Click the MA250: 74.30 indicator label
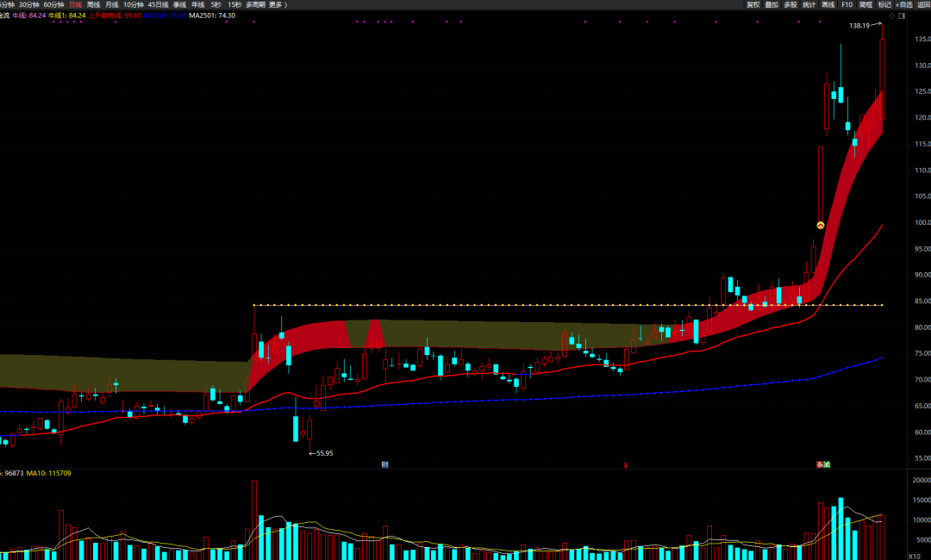Image resolution: width=931 pixels, height=560 pixels. (x=165, y=16)
